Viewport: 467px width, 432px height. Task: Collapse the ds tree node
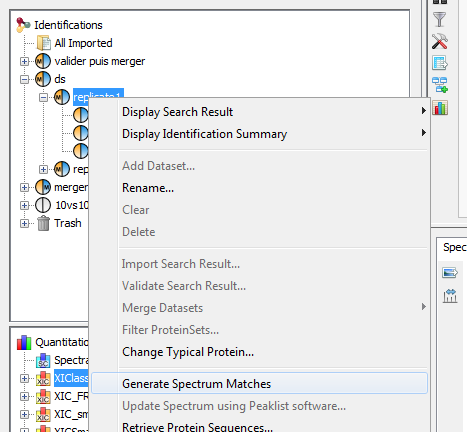(24, 79)
